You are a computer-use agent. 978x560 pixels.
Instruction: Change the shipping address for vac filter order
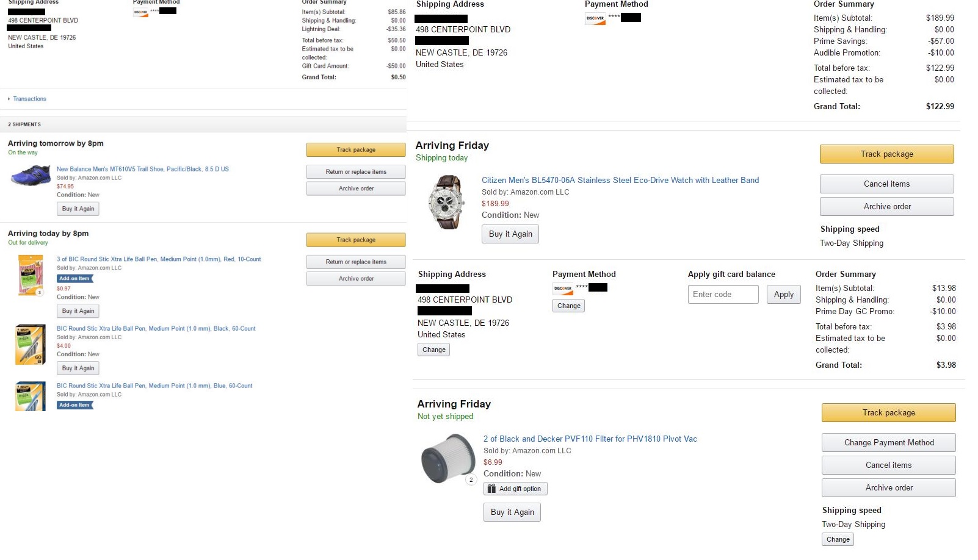point(433,350)
